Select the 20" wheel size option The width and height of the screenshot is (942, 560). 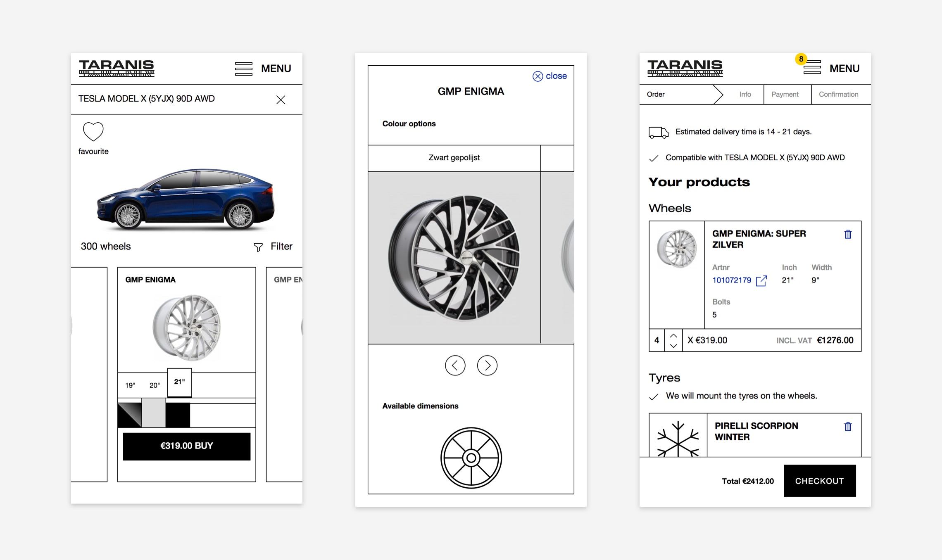point(155,385)
